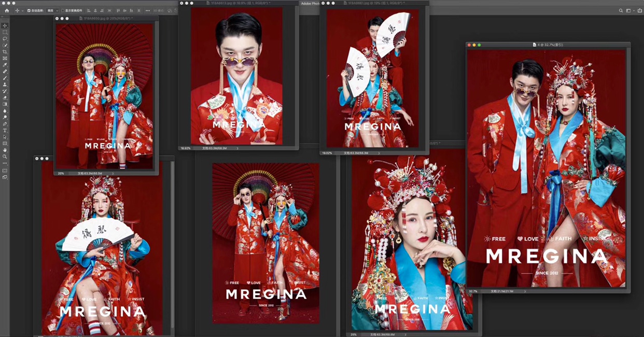Viewport: 644px width, 337px height.
Task: Select the Rectangle shape tool
Action: [5, 143]
